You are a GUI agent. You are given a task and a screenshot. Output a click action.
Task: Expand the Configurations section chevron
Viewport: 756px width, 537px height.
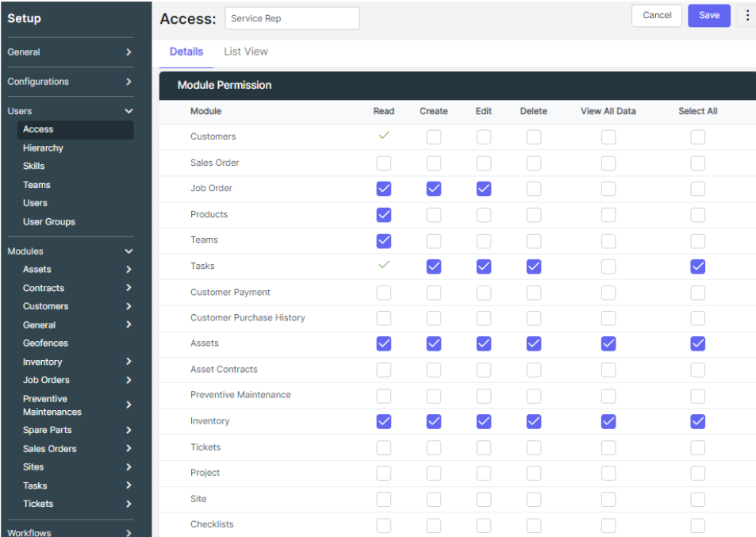[129, 82]
